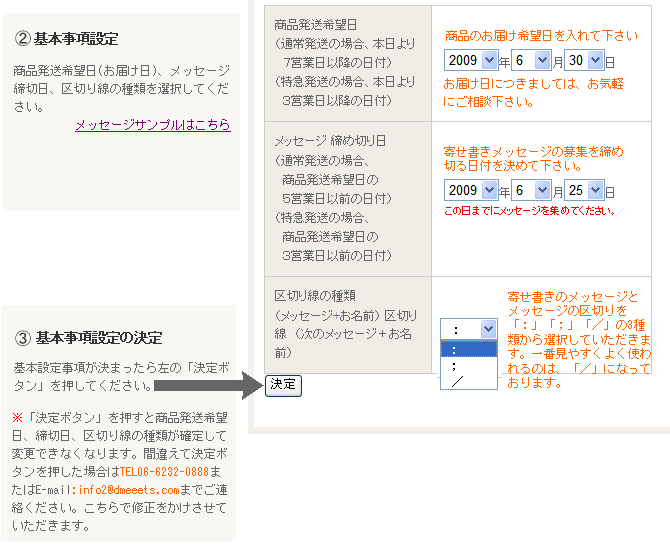Open the message deadline month dropdown
The height and width of the screenshot is (544, 670).
(527, 190)
